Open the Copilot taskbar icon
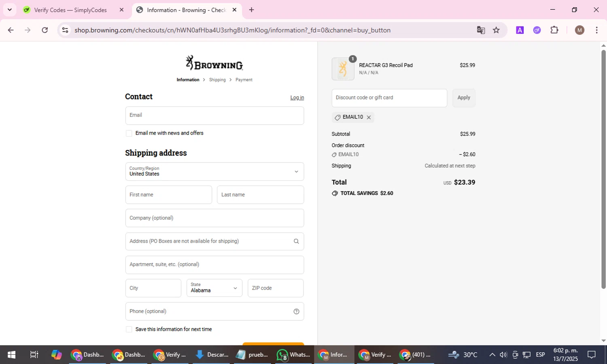The width and height of the screenshot is (607, 364). click(56, 355)
